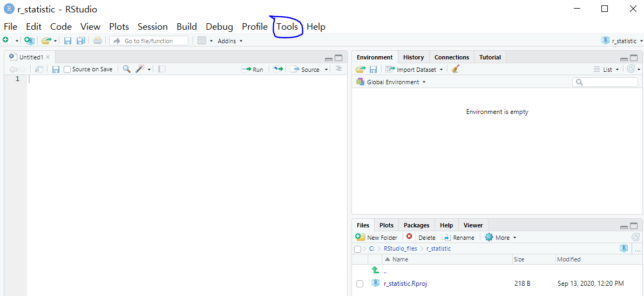The width and height of the screenshot is (644, 296).
Task: Click in the editor on line 1
Action: [187, 79]
